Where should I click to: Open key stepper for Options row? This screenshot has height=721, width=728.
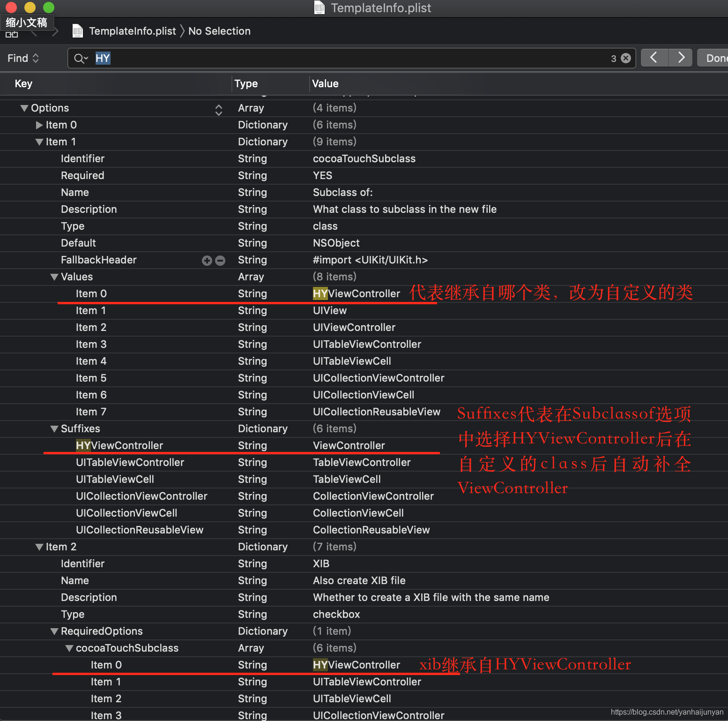(x=219, y=110)
